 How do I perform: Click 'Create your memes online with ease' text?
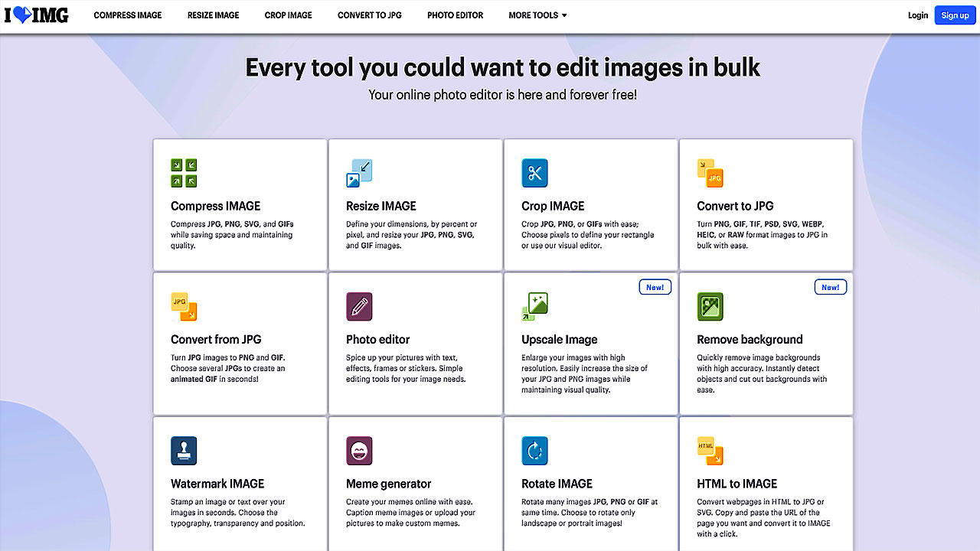(x=411, y=502)
